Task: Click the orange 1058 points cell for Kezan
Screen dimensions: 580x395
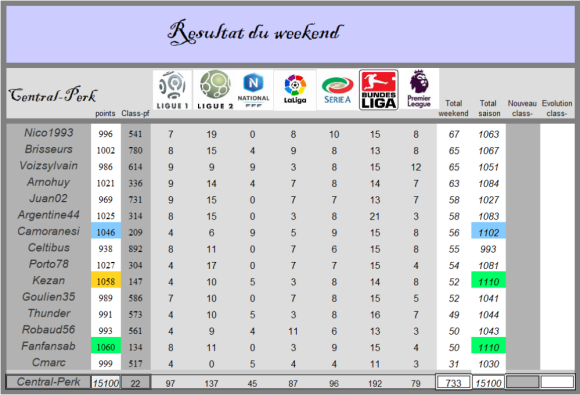Action: click(x=106, y=281)
